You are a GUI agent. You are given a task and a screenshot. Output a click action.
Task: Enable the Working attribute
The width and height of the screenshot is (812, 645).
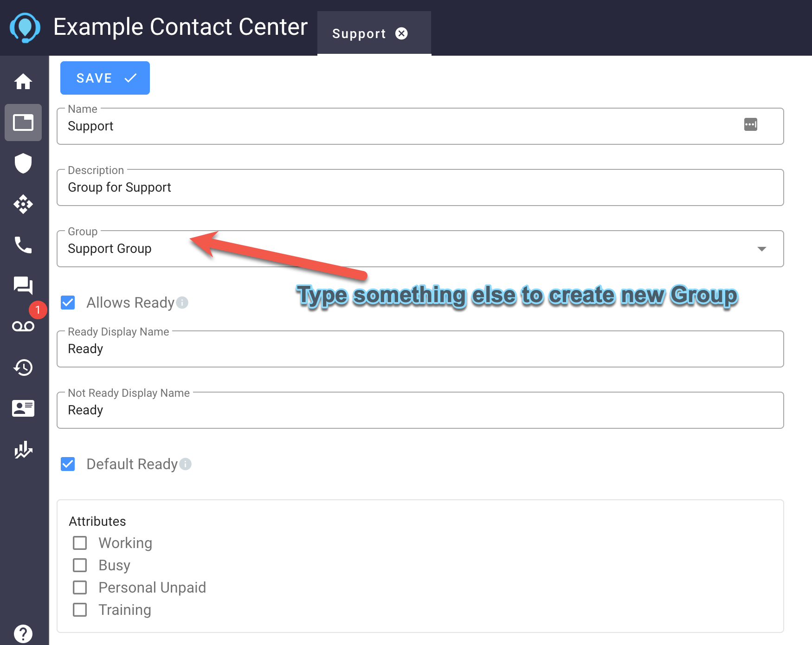(x=80, y=543)
